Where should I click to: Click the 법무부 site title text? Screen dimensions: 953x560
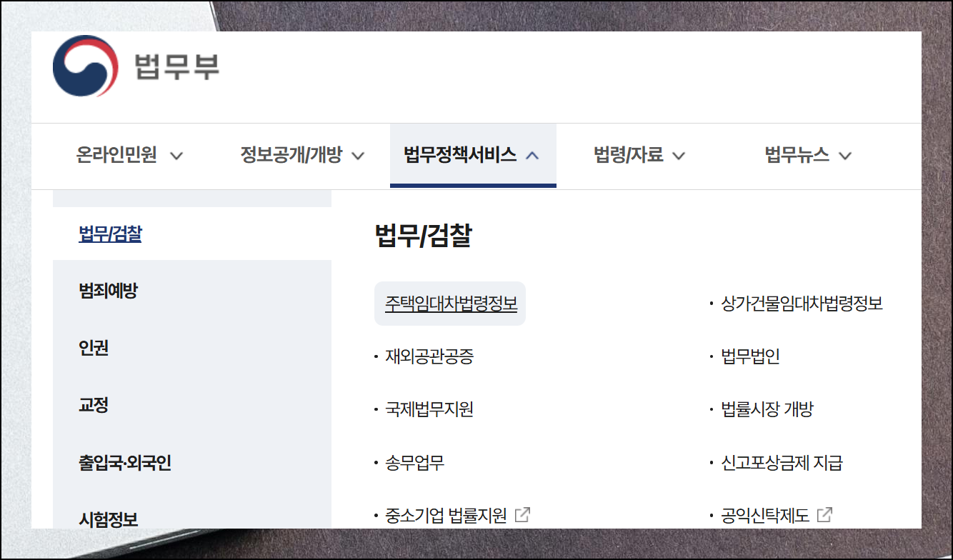177,66
